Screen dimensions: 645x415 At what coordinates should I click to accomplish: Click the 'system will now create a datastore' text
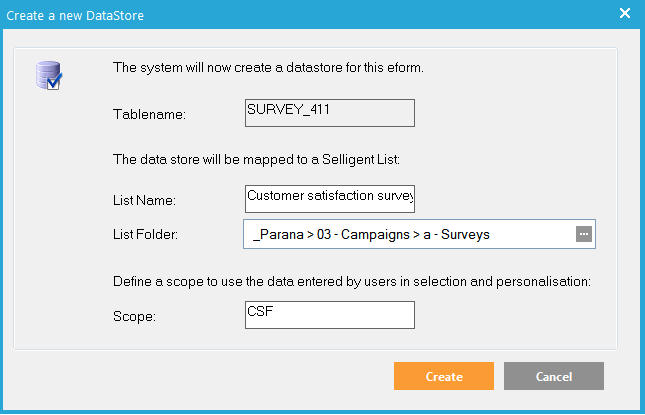pyautogui.click(x=269, y=68)
